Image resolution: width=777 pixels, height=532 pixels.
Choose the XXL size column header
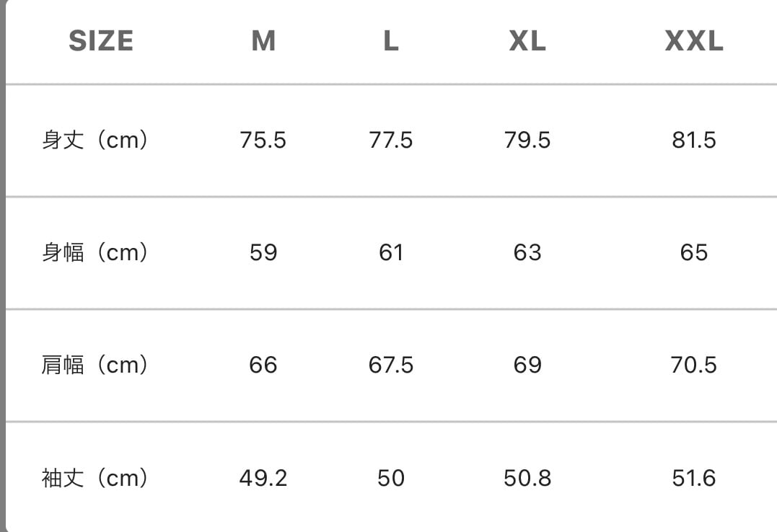(693, 41)
